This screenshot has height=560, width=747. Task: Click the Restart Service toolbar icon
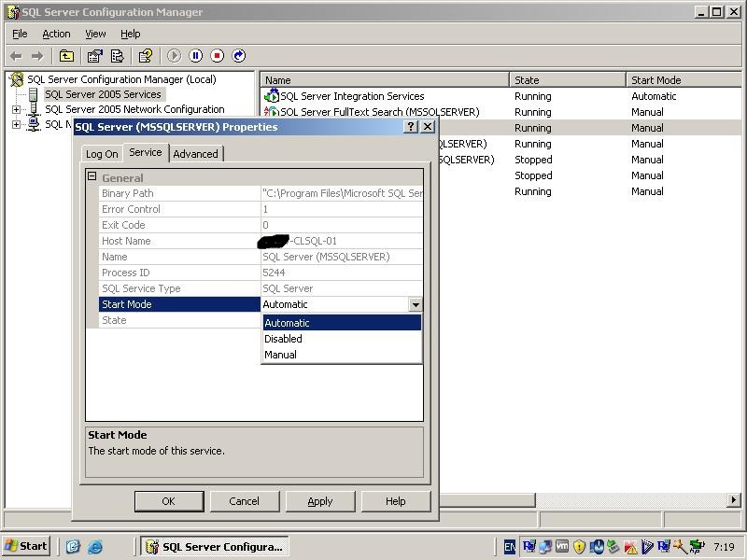[239, 56]
